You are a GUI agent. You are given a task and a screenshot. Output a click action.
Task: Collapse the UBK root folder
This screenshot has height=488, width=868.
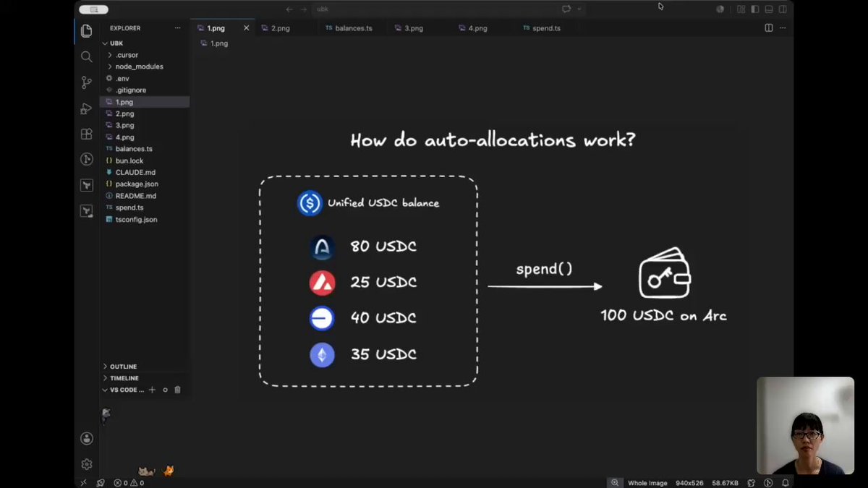click(145, 43)
